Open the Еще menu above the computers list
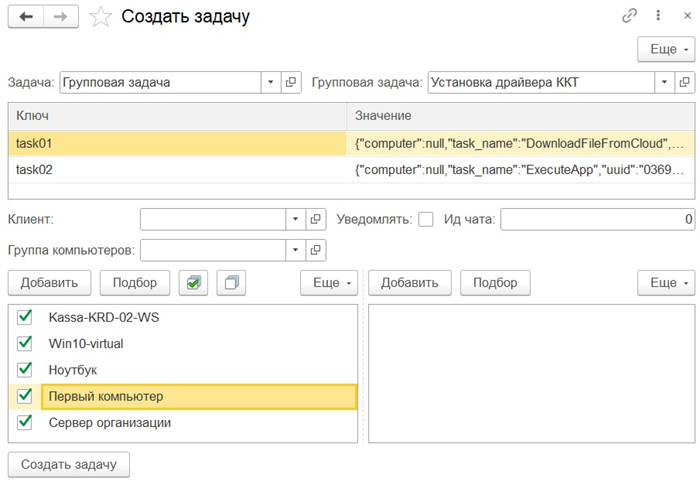Image resolution: width=700 pixels, height=485 pixels. [328, 283]
